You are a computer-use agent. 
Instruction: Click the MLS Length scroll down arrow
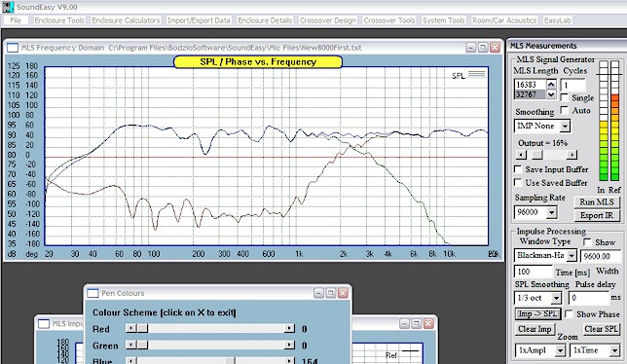(551, 94)
